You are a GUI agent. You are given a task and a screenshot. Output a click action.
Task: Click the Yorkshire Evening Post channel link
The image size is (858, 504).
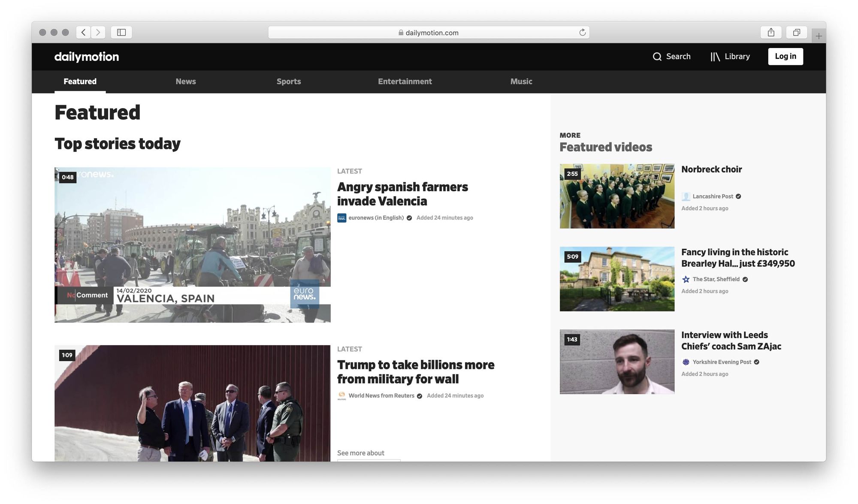tap(721, 362)
